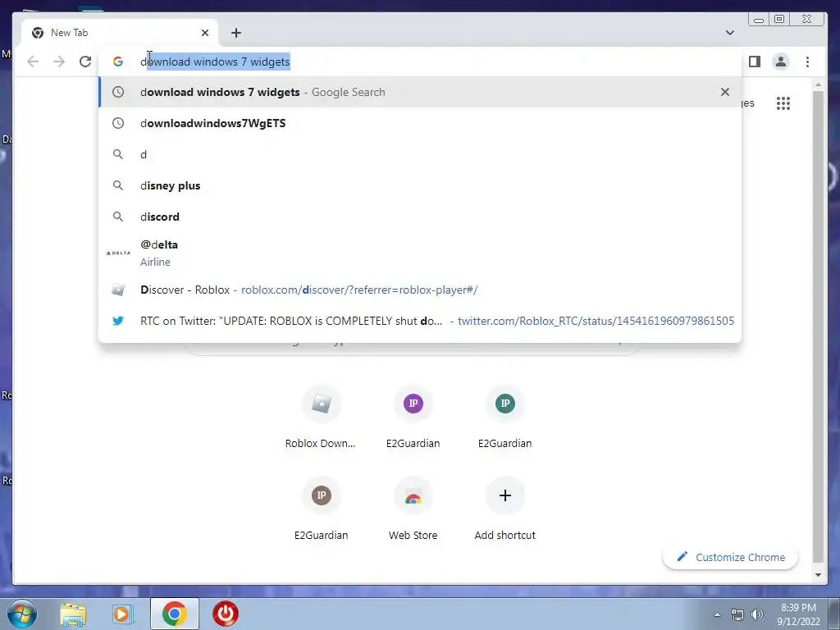
Task: Select the @delta Airline suggestion
Action: coord(420,253)
